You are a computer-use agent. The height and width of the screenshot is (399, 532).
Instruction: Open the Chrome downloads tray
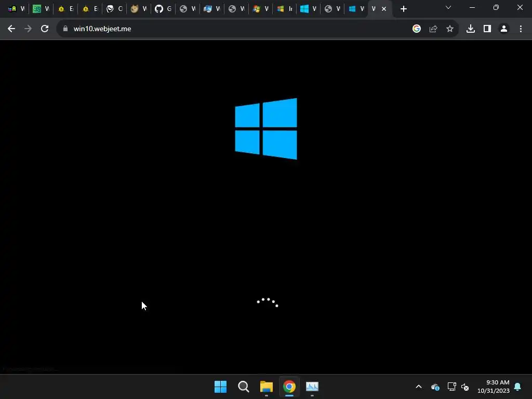tap(471, 29)
